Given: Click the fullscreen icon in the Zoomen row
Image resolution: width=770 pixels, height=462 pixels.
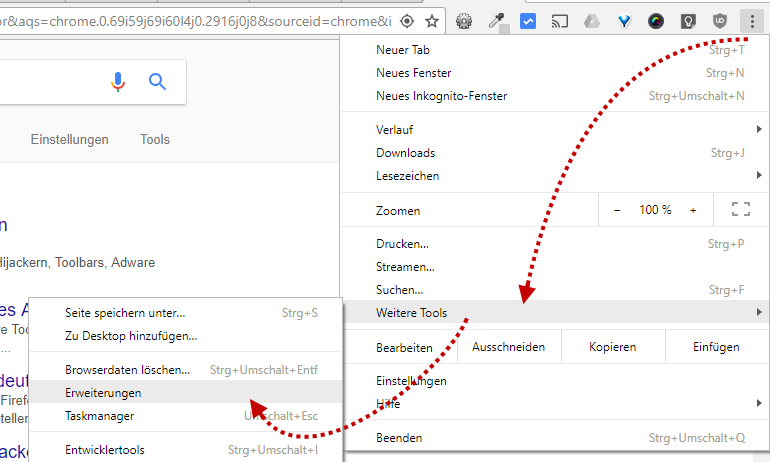Looking at the screenshot, I should pyautogui.click(x=741, y=210).
